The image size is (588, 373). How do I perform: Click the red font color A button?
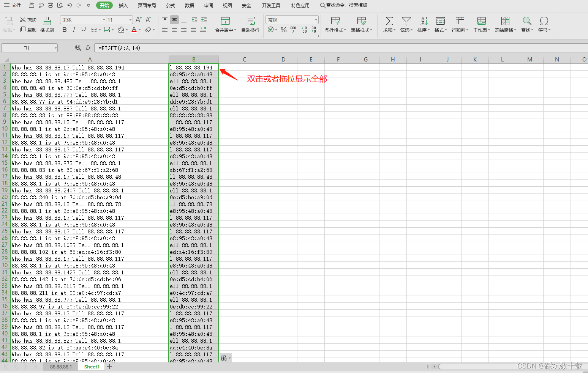pyautogui.click(x=134, y=30)
